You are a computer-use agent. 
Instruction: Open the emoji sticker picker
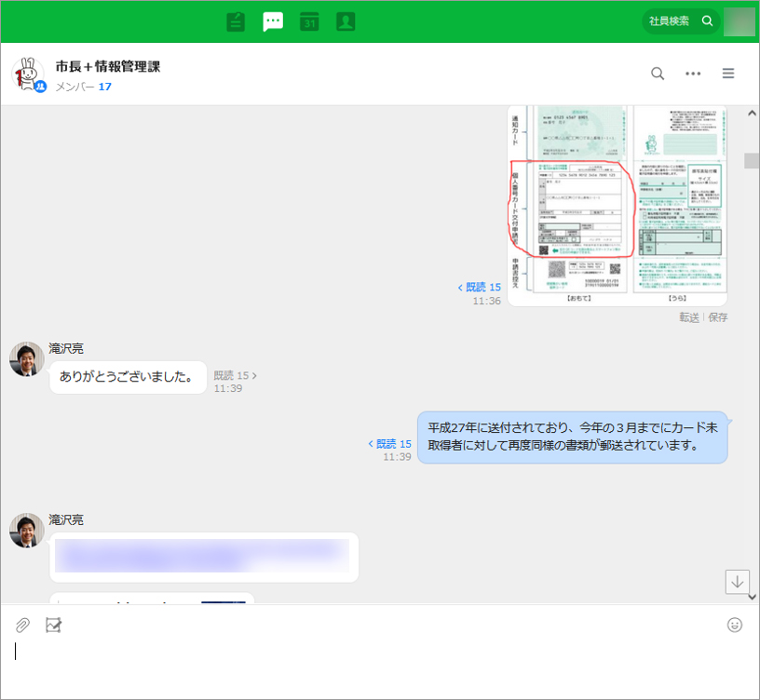[x=735, y=626]
